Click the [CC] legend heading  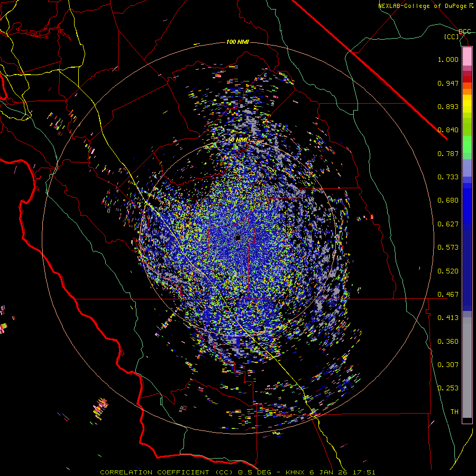[x=452, y=36]
